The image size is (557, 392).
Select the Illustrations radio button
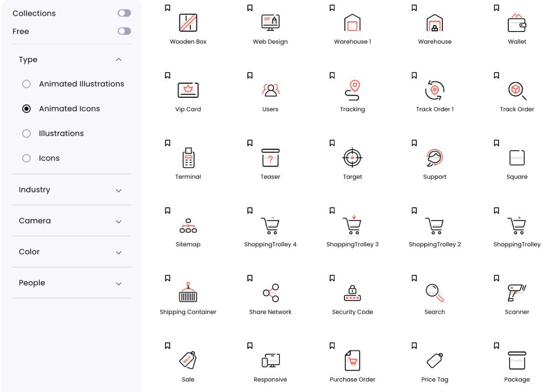26,133
